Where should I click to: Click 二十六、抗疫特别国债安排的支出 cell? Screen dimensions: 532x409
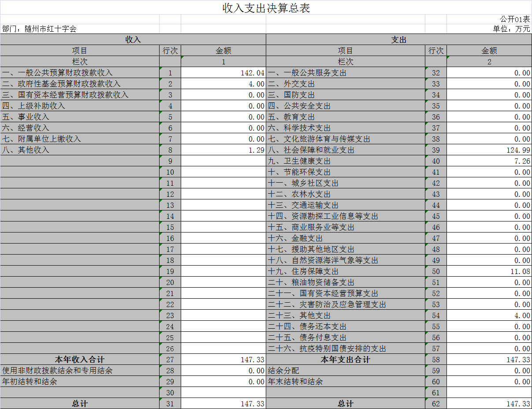[x=346, y=349]
